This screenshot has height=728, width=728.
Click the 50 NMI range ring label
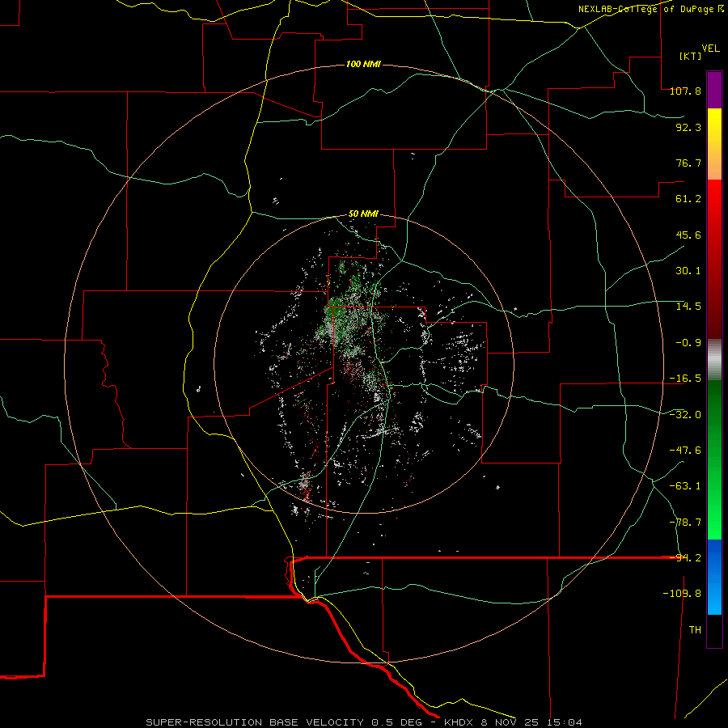(363, 214)
